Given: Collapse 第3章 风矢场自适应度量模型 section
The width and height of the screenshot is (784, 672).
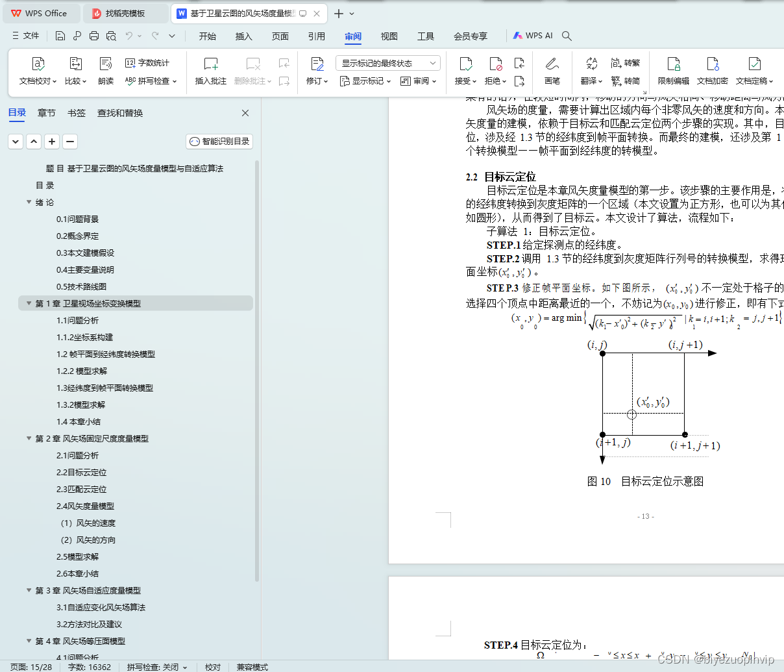Looking at the screenshot, I should [29, 590].
